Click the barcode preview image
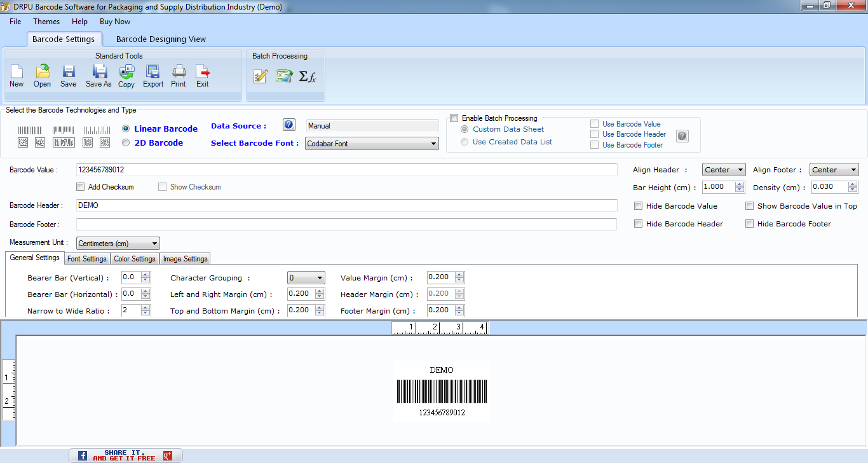The image size is (868, 463). [x=442, y=391]
